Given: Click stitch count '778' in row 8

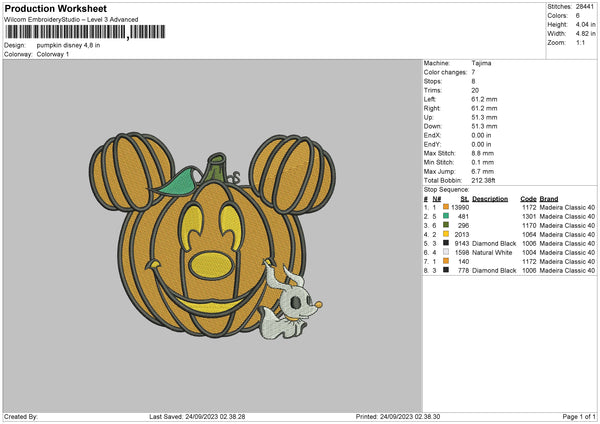Looking at the screenshot, I should click(463, 271).
